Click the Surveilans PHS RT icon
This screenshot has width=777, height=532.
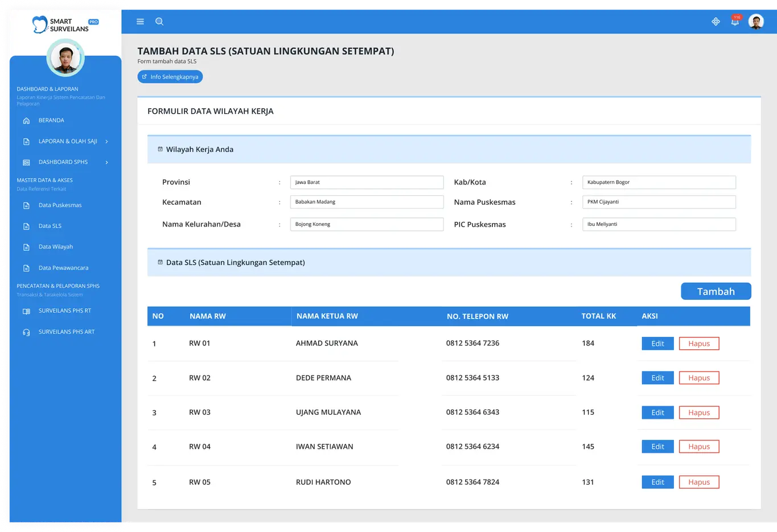26,311
